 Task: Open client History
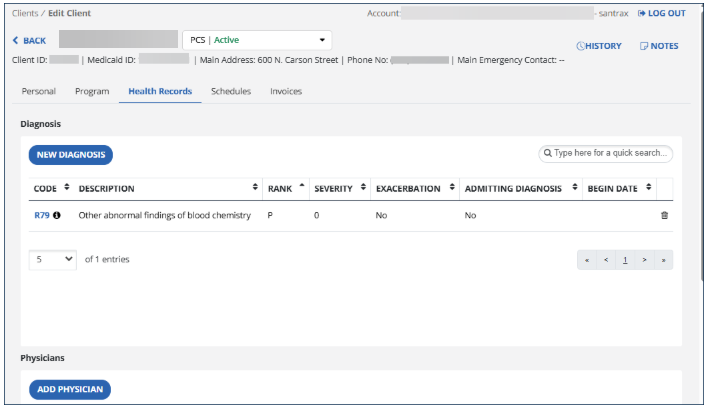click(x=599, y=46)
